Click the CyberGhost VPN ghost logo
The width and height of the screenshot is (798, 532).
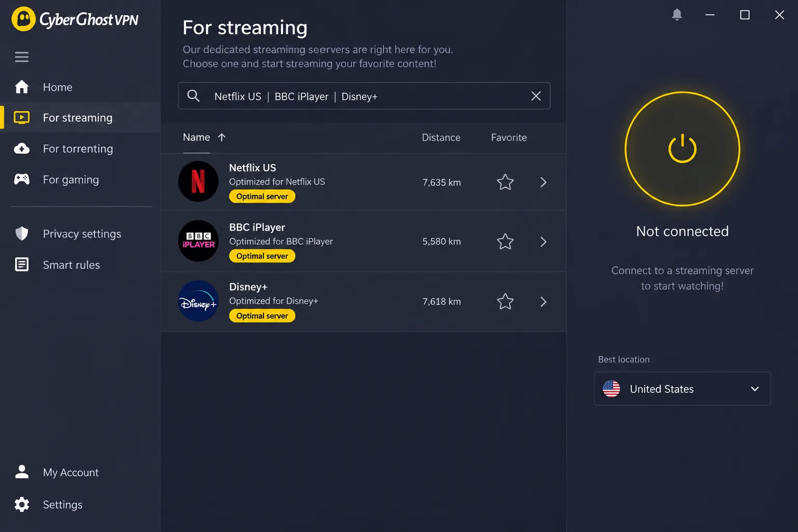coord(23,19)
